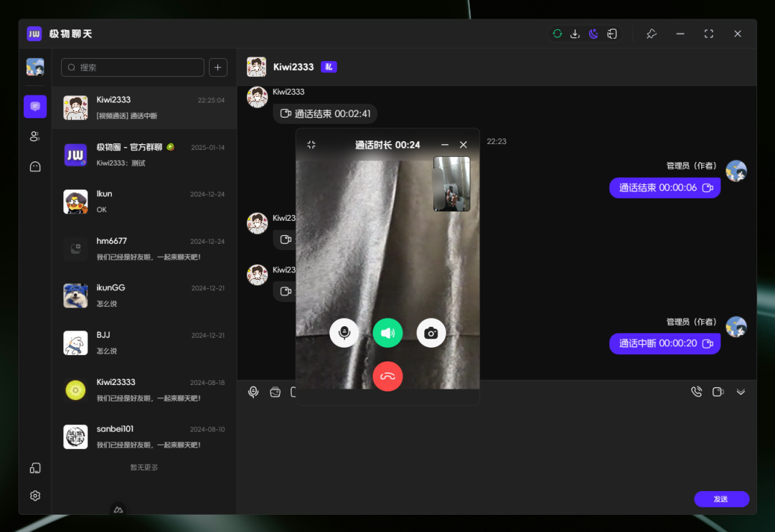The width and height of the screenshot is (775, 532).
Task: Select the 极物圈 - 官方群聊 group chat
Action: (x=144, y=155)
